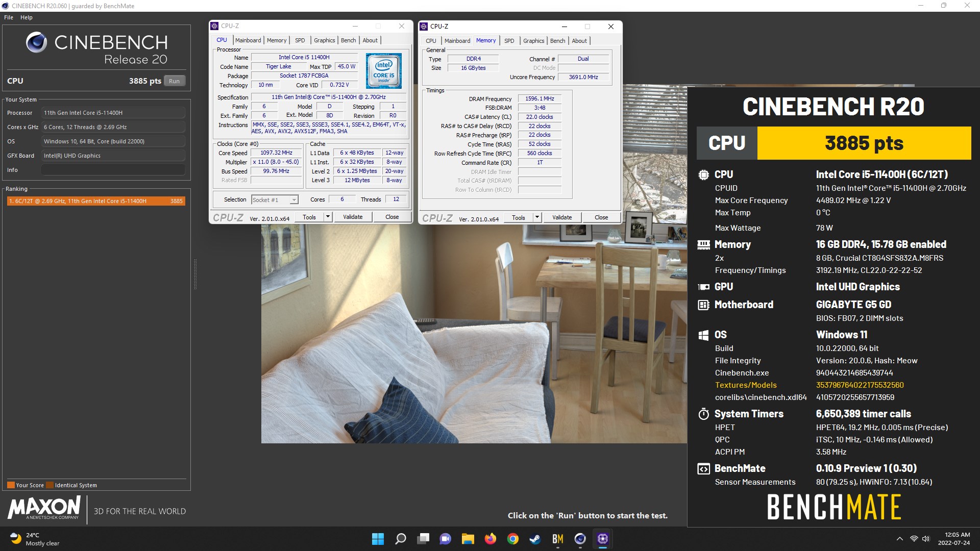Viewport: 980px width, 551px height.
Task: Open Mainboard tab in right CPU-Z window
Action: (457, 41)
